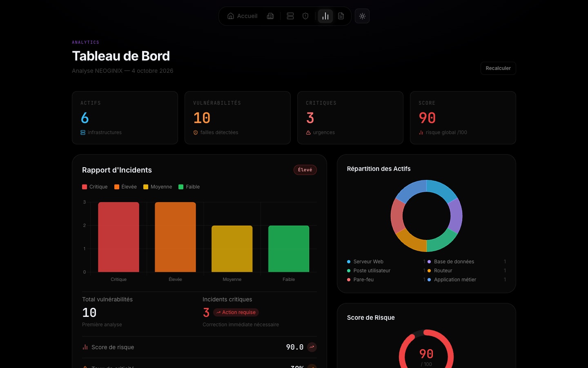Open the server assets page icon
The image size is (588, 368).
click(x=290, y=16)
